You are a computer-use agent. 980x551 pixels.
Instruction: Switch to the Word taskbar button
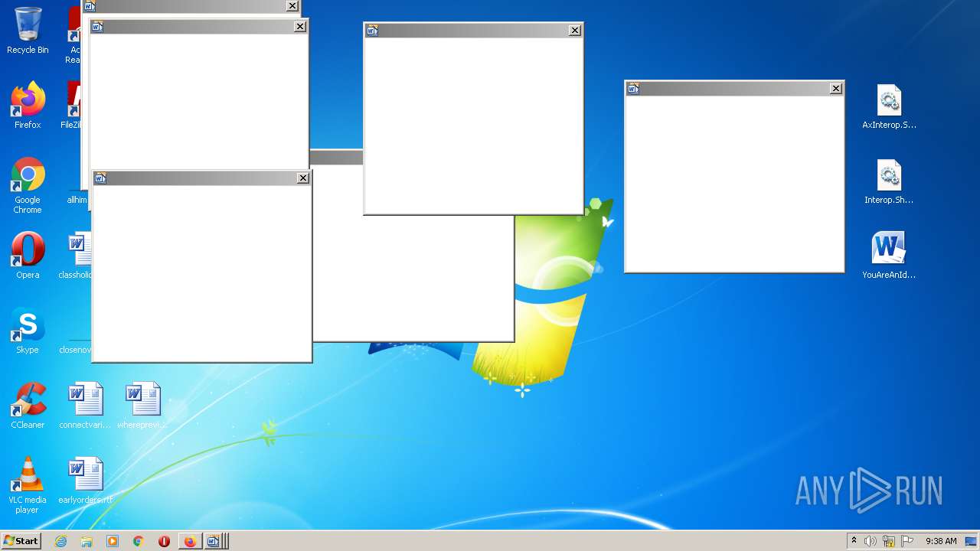click(x=214, y=541)
